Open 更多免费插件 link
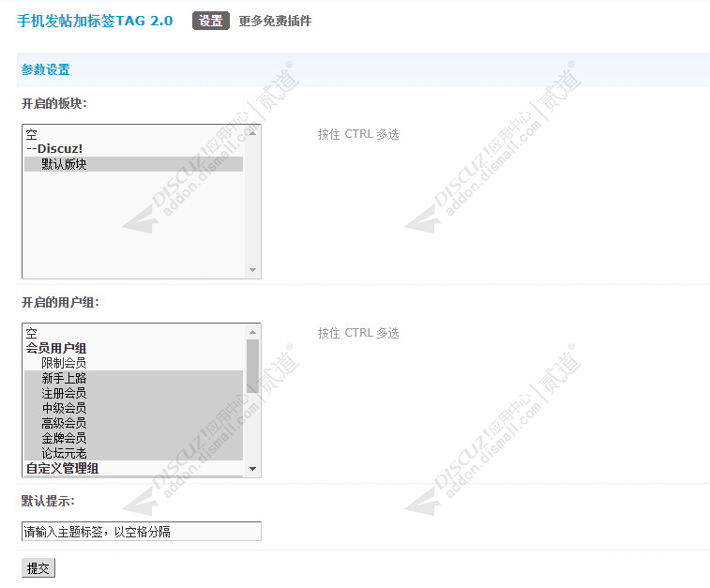Image resolution: width=710 pixels, height=588 pixels. click(275, 21)
